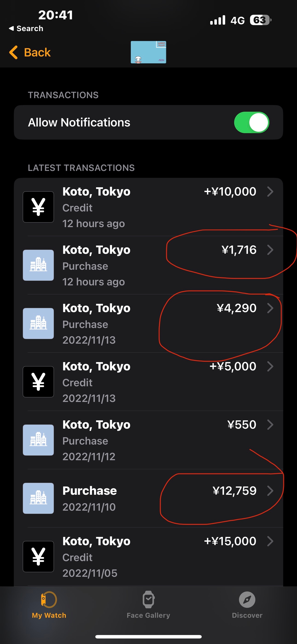This screenshot has width=297, height=644.
Task: Tap the yen icon for +¥15,000 credit
Action: click(38, 556)
